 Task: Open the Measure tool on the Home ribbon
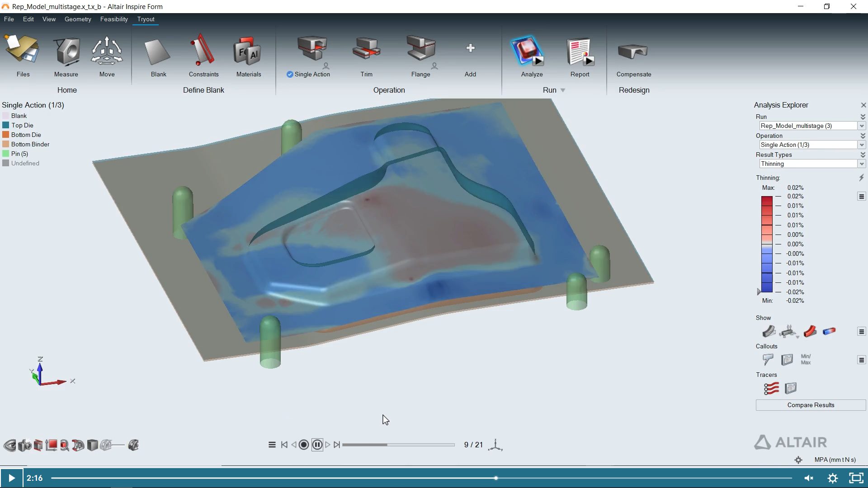[66, 53]
